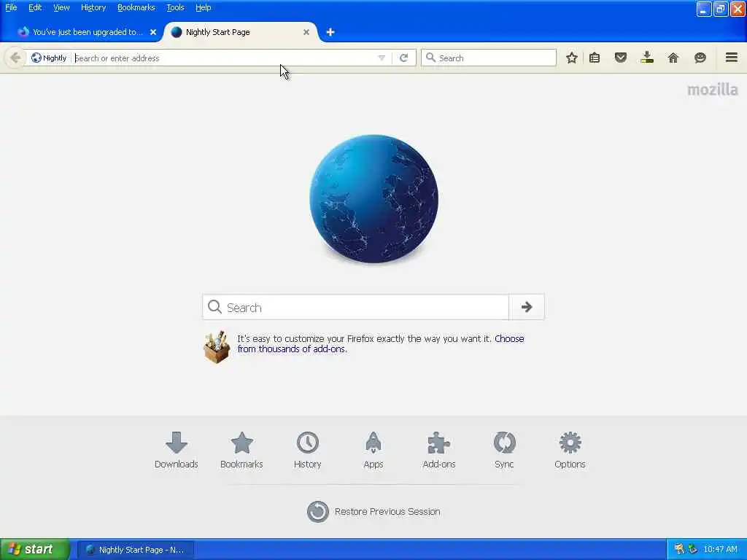747x560 pixels.
Task: Open a new tab with plus button
Action: point(330,32)
